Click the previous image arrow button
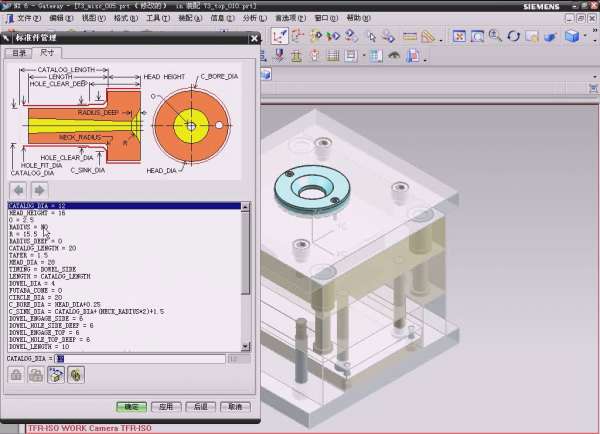This screenshot has height=434, width=600. pyautogui.click(x=19, y=190)
